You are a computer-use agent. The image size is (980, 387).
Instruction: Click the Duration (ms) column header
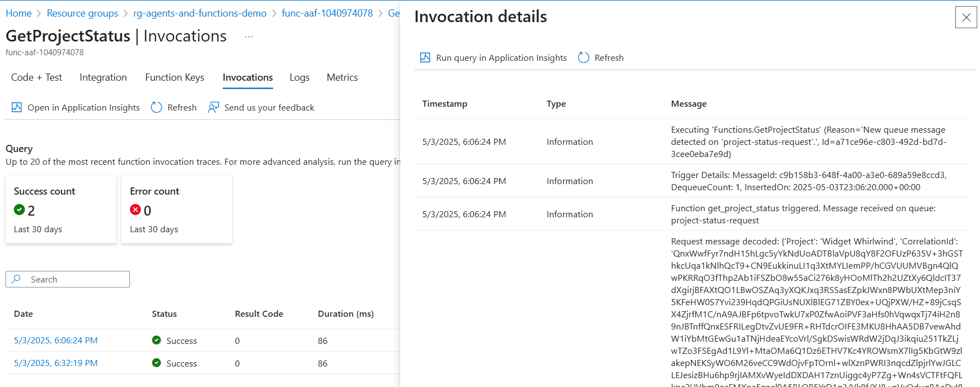point(345,313)
